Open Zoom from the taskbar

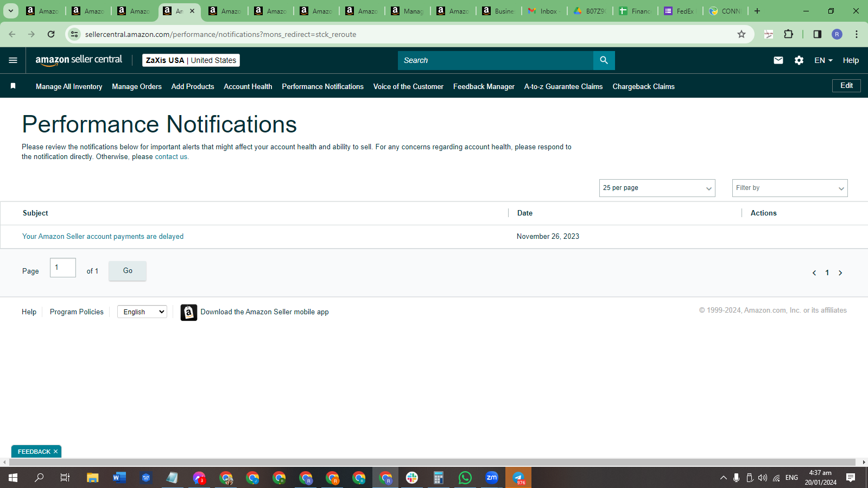tap(492, 478)
